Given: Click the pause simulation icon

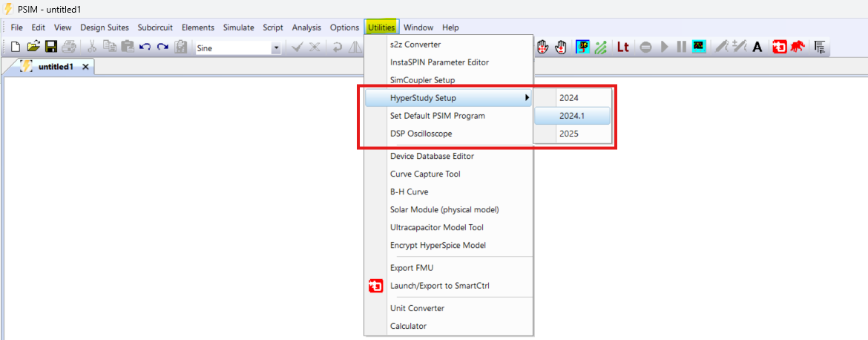Looking at the screenshot, I should (x=682, y=48).
